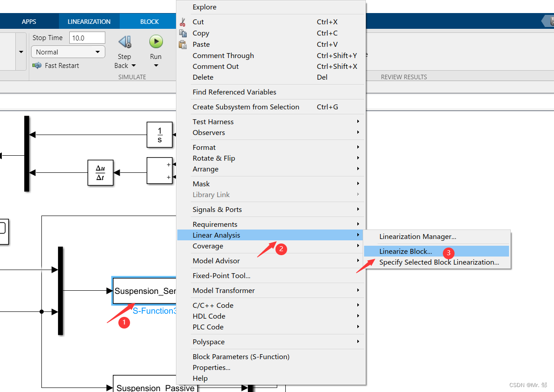Click the Cut scissors icon

point(183,22)
